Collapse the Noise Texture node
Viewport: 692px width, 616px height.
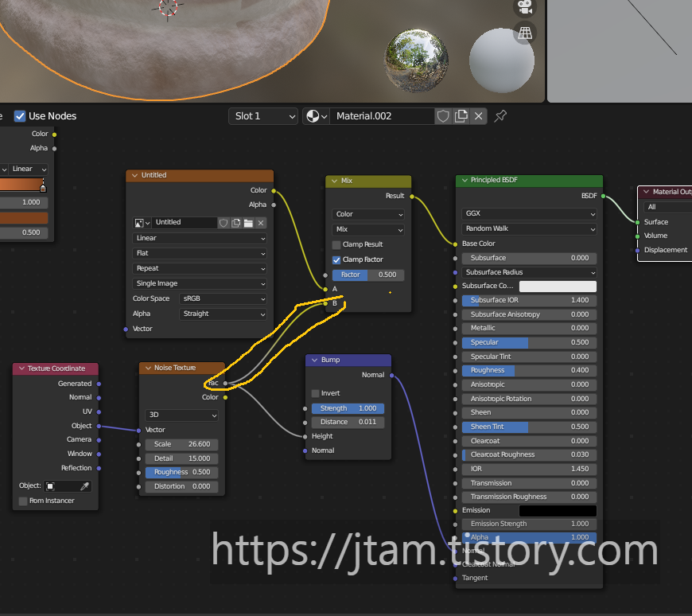point(148,368)
